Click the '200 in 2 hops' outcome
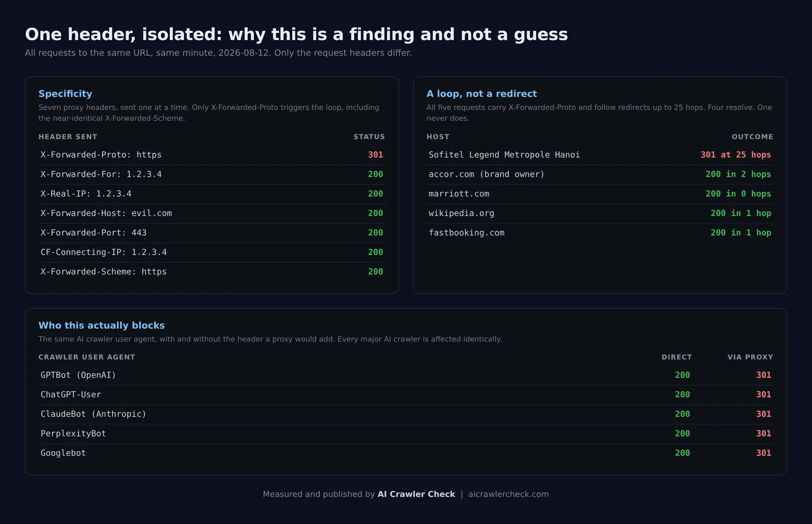The image size is (812, 524). [x=738, y=174]
